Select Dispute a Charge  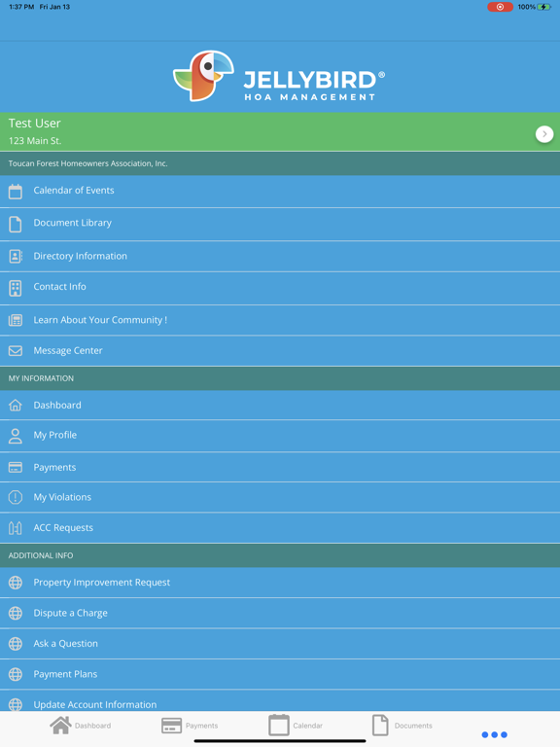click(x=280, y=613)
